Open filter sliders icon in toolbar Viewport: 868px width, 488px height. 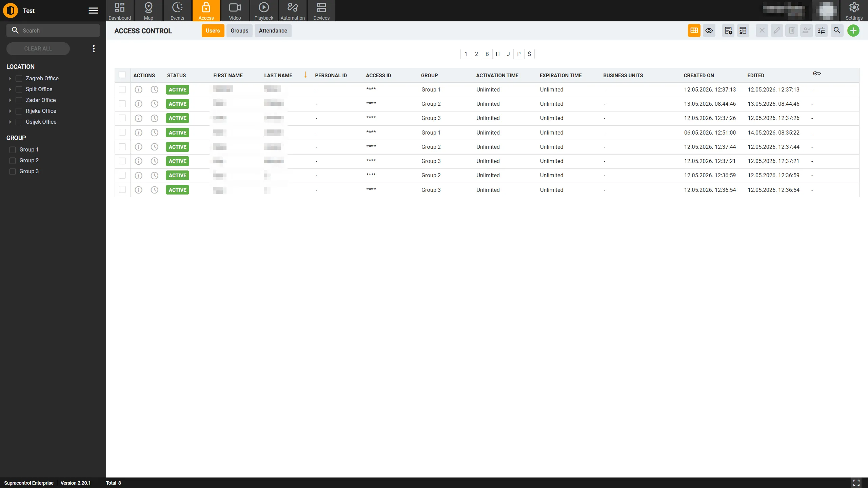tap(822, 30)
